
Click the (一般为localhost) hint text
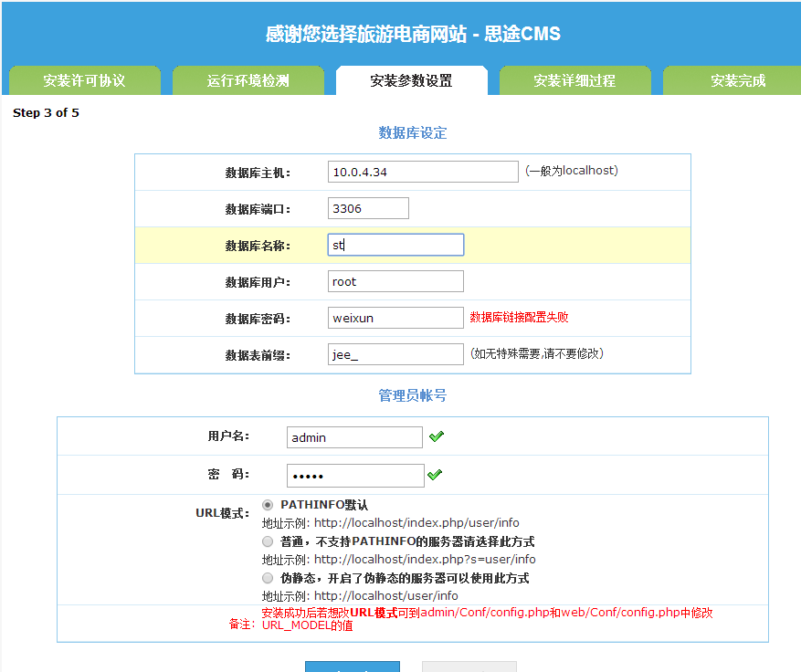click(572, 171)
